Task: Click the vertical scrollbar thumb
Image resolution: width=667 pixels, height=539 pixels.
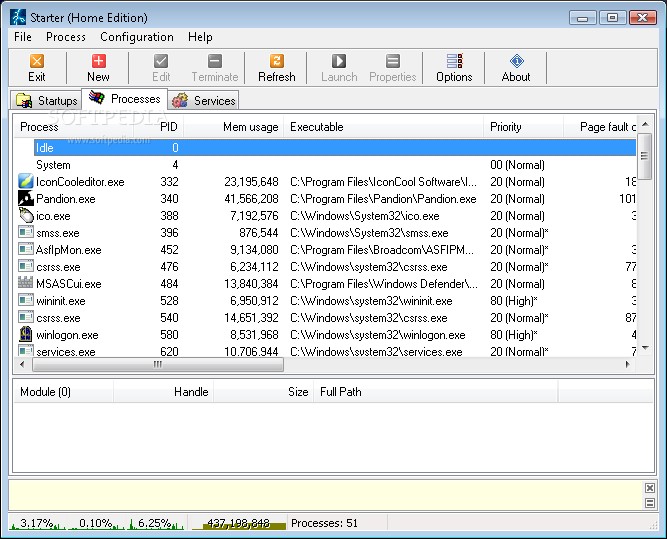Action: [645, 156]
